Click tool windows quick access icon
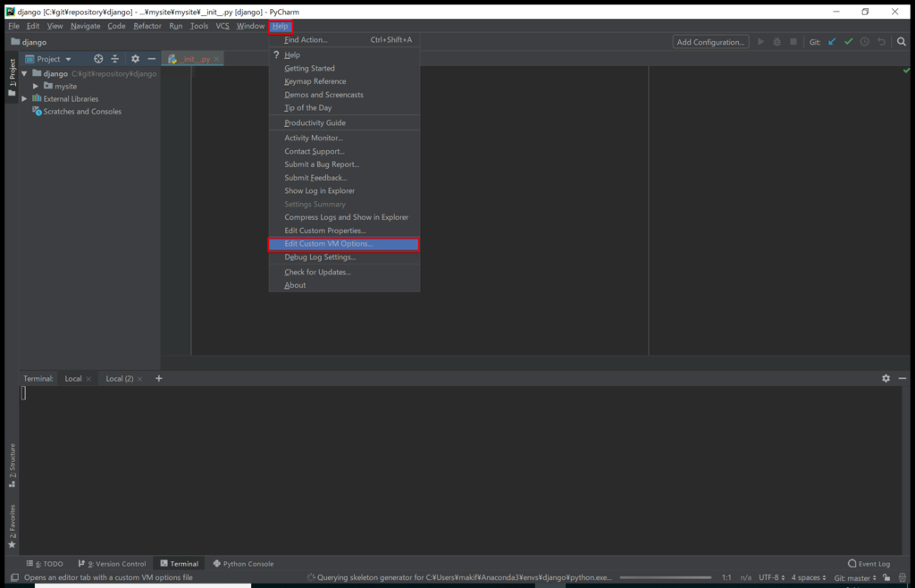This screenshot has width=915, height=588. tap(15, 577)
